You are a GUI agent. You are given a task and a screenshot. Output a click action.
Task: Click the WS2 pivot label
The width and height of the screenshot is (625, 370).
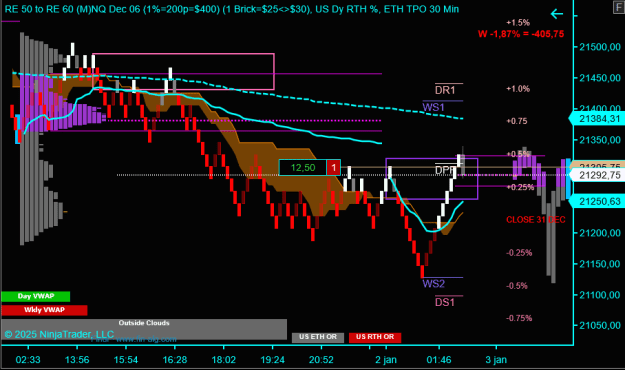click(434, 284)
